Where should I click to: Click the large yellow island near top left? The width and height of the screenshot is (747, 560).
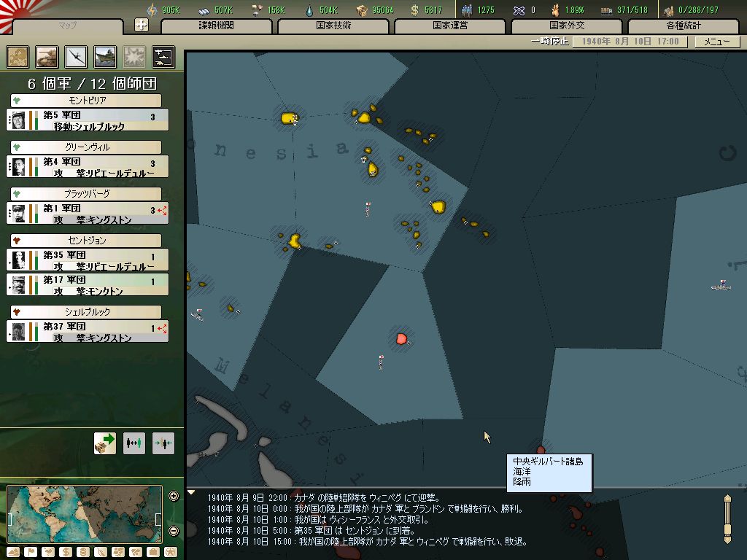pyautogui.click(x=289, y=117)
